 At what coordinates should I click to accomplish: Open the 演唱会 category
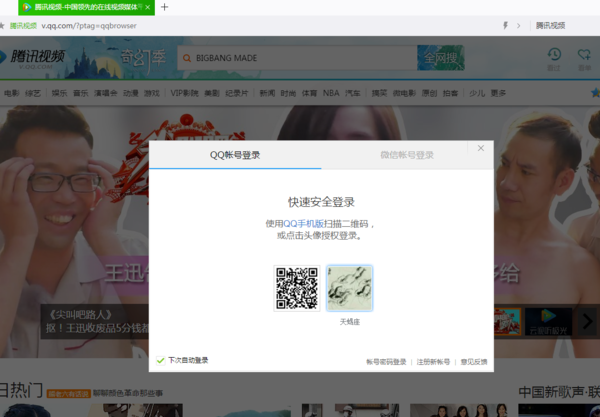click(106, 93)
